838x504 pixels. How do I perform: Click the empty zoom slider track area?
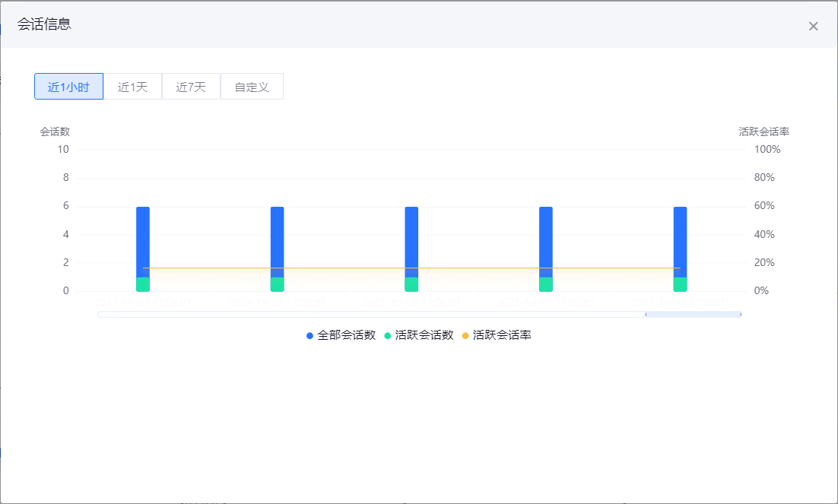(x=365, y=315)
